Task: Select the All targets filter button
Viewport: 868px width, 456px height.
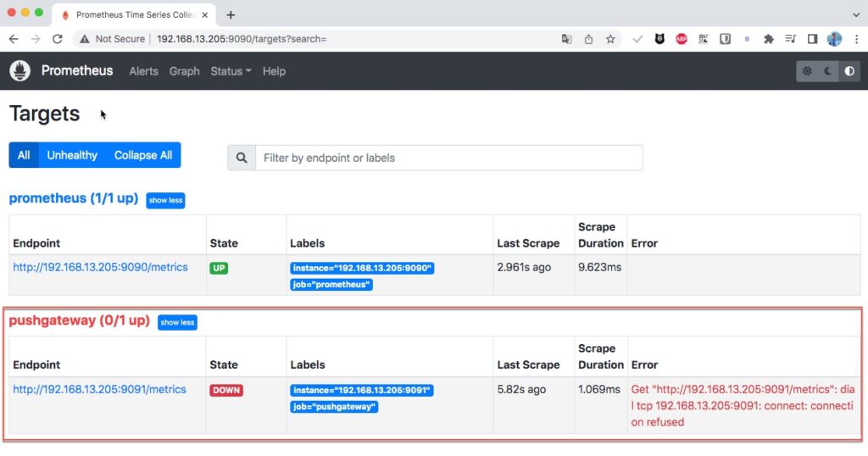Action: click(x=24, y=155)
